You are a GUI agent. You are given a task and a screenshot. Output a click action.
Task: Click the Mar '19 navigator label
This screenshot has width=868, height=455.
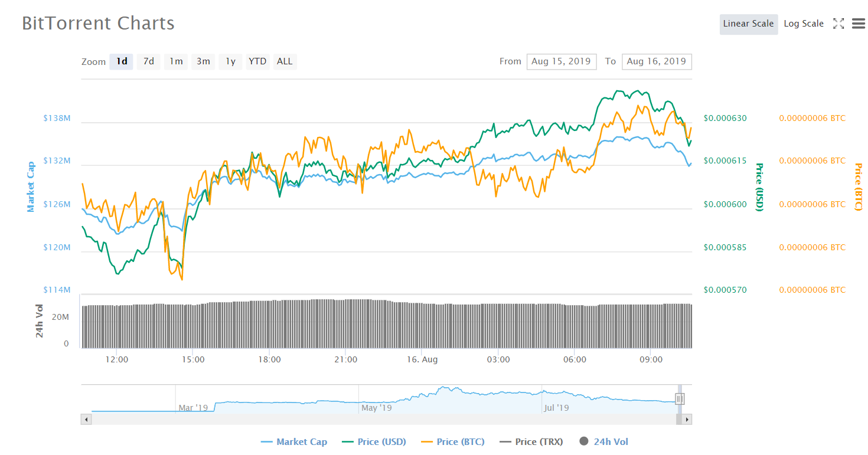point(194,408)
